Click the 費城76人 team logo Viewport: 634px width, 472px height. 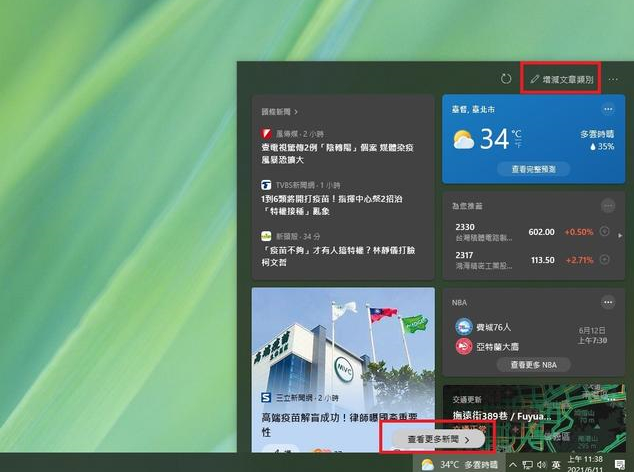click(464, 326)
